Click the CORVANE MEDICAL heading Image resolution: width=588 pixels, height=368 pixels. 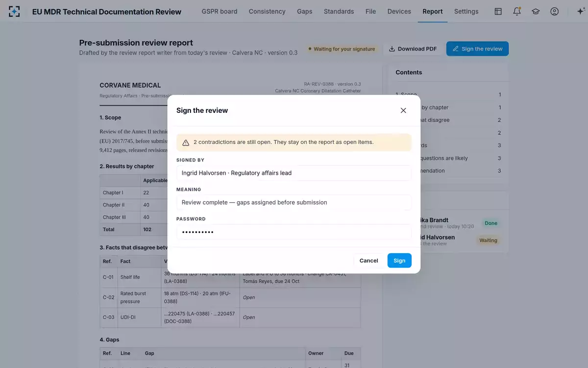pyautogui.click(x=130, y=85)
